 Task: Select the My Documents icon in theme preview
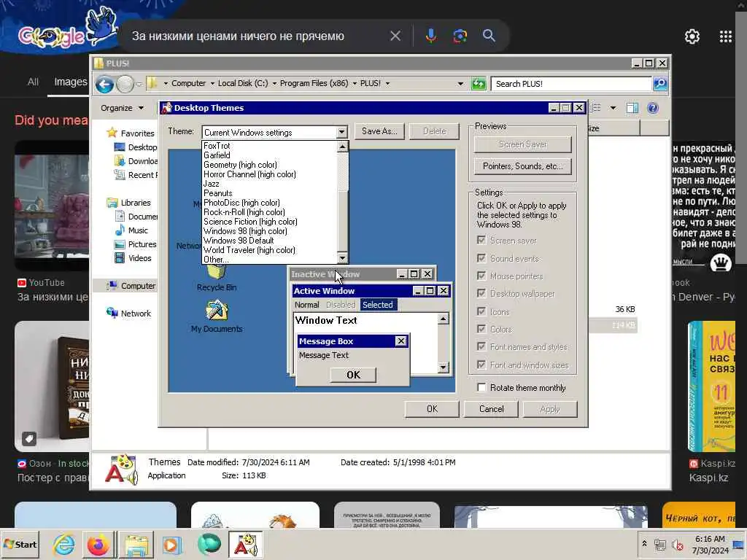coord(216,316)
